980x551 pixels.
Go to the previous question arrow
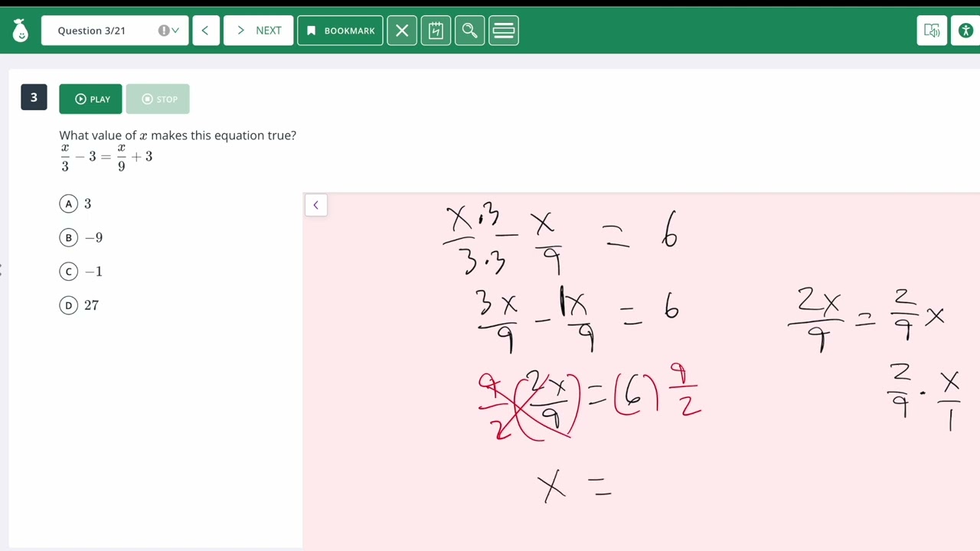(205, 31)
